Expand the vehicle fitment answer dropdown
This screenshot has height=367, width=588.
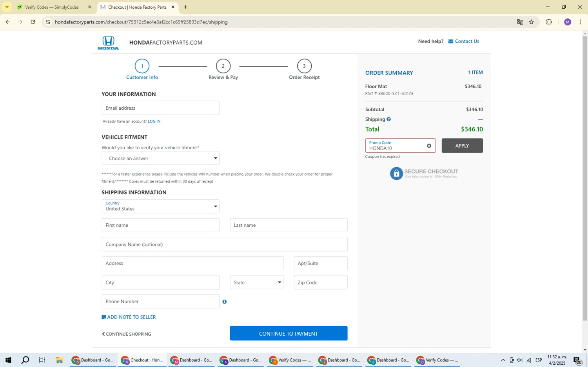(x=160, y=158)
